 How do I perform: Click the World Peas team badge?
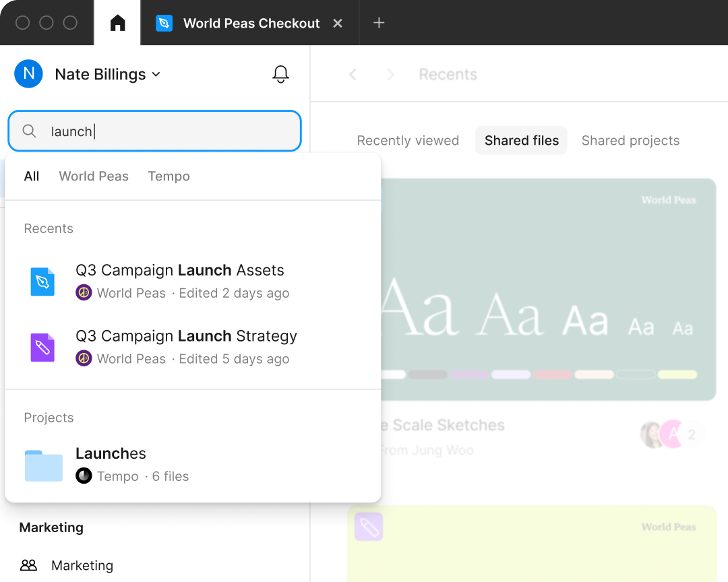point(83,293)
